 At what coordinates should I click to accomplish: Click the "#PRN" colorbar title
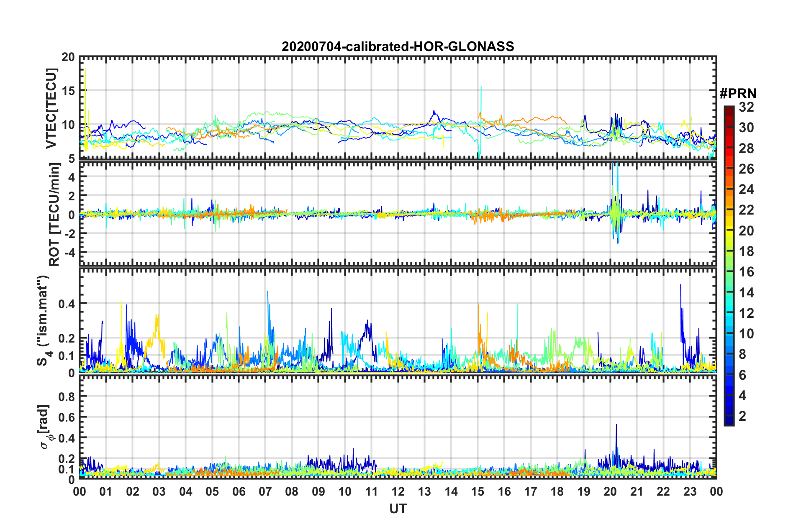738,93
